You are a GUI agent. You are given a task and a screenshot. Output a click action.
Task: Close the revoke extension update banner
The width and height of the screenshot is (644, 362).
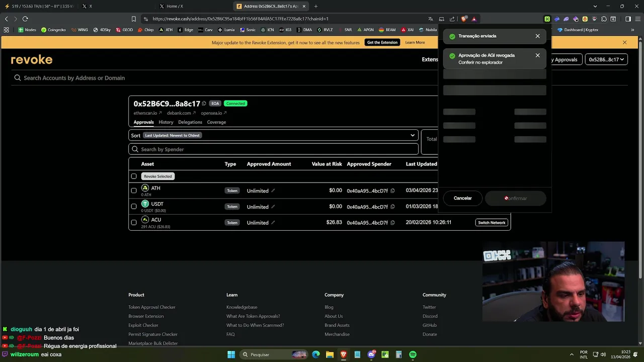pos(624,42)
